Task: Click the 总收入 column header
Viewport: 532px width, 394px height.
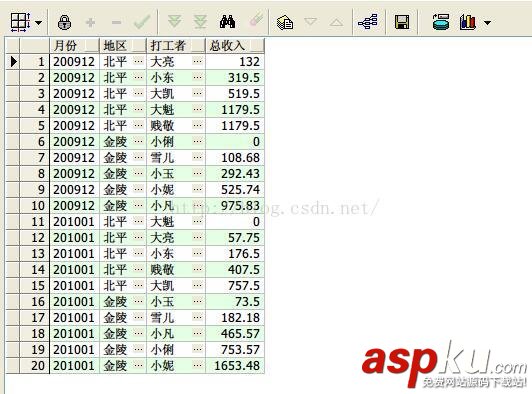Action: 235,45
